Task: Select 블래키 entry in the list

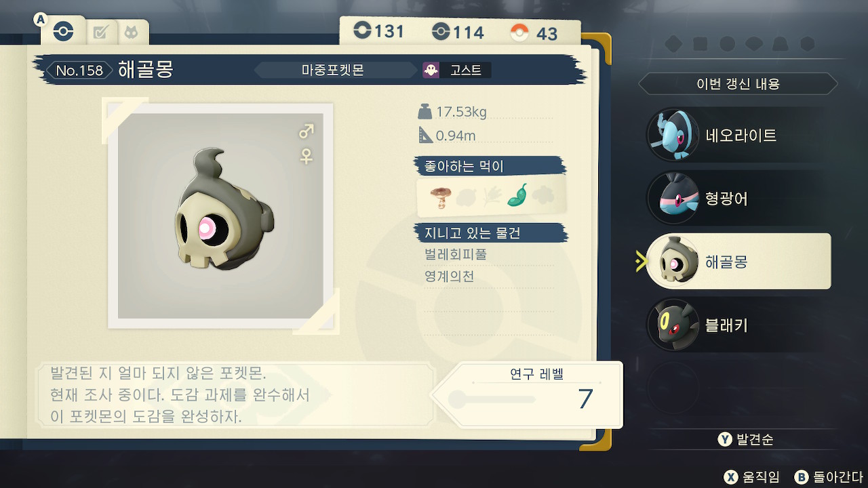Action: tap(739, 325)
